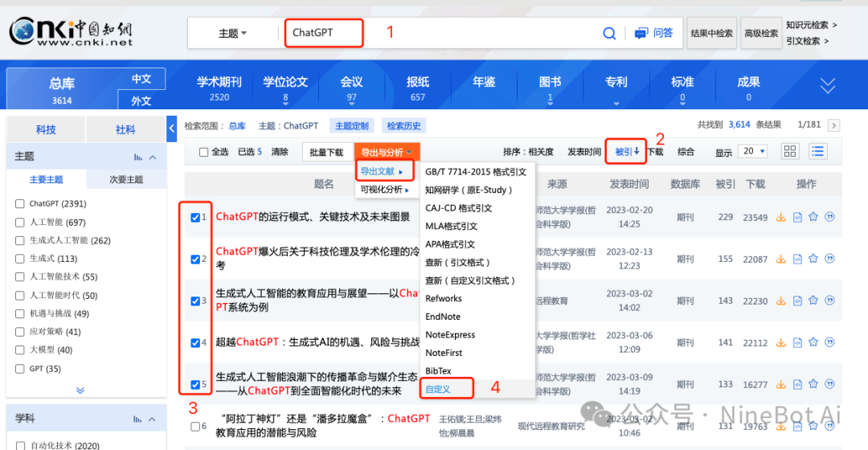
Task: Switch to grid view icon
Action: click(790, 151)
